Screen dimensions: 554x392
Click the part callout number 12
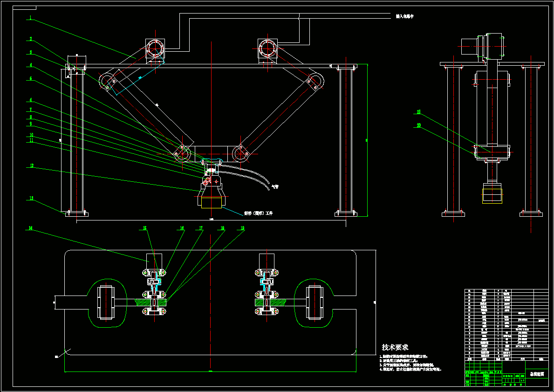pos(31,165)
